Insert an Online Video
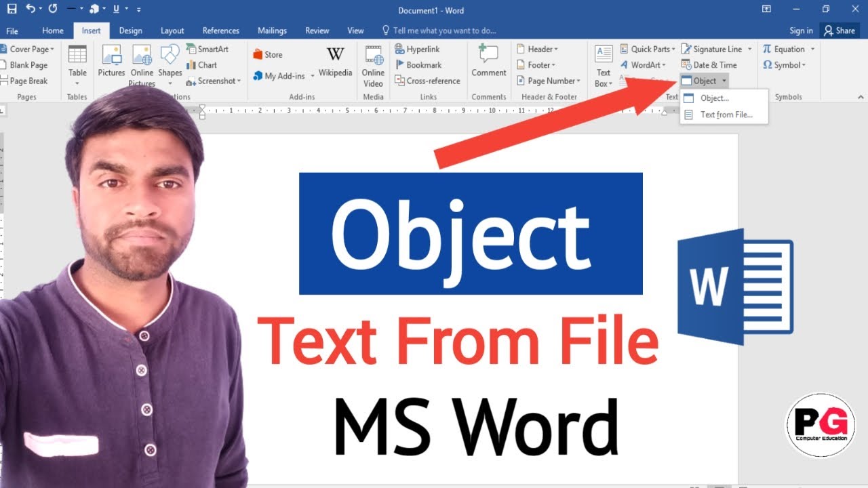 pos(373,66)
